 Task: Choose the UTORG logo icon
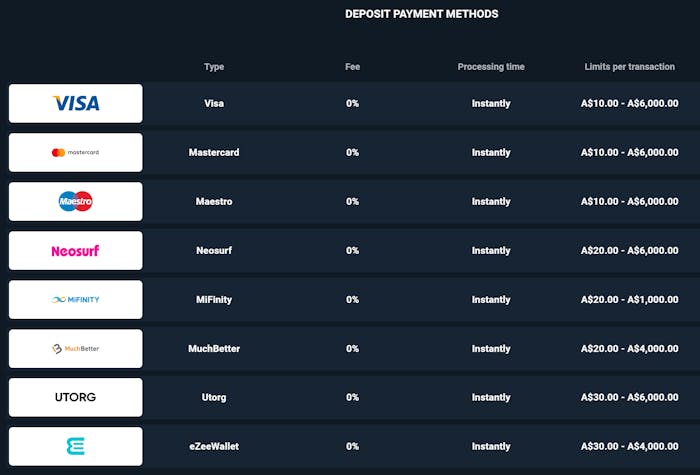tap(76, 397)
